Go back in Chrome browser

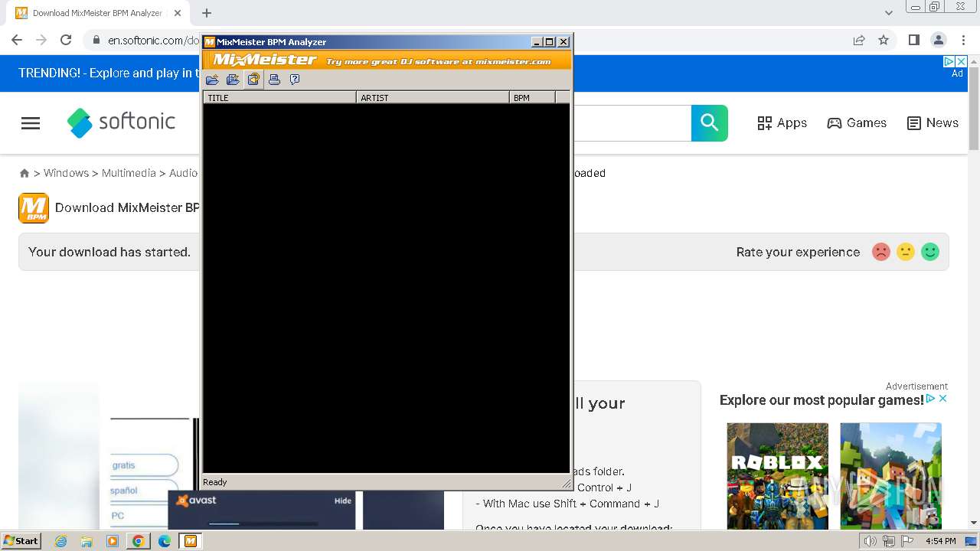[17, 40]
